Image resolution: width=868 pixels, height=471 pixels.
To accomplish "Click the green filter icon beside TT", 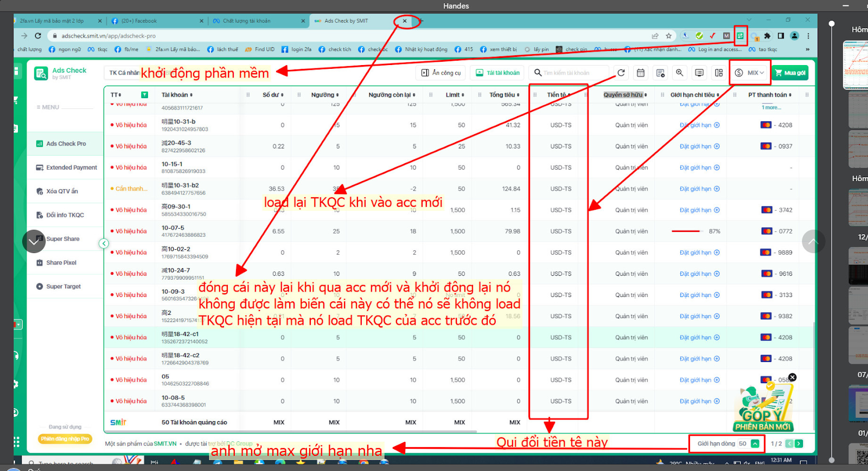I will click(x=144, y=95).
